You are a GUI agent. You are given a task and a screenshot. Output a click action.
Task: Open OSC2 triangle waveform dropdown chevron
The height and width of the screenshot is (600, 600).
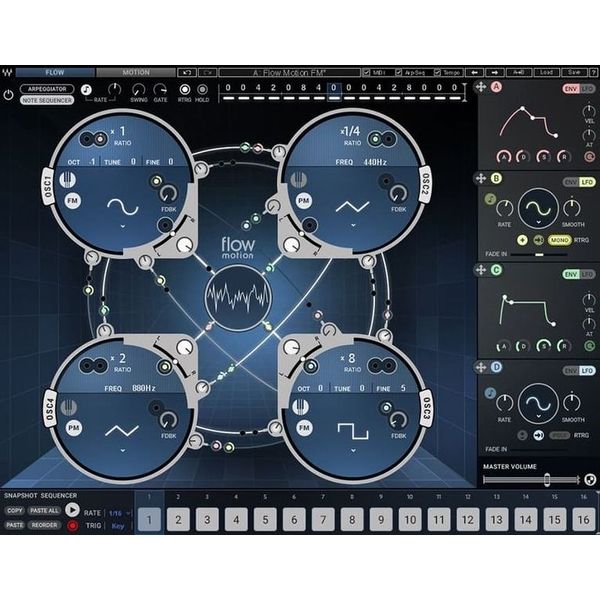coord(353,225)
